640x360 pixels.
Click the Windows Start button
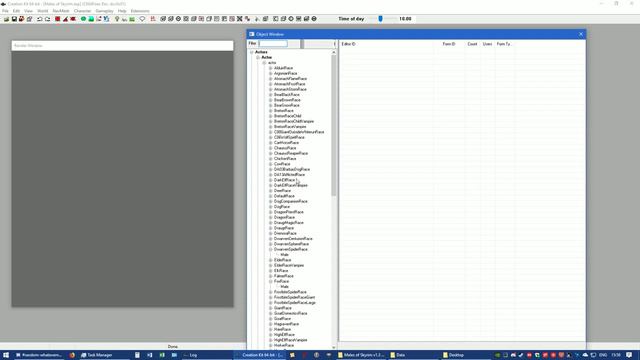pyautogui.click(x=6, y=355)
